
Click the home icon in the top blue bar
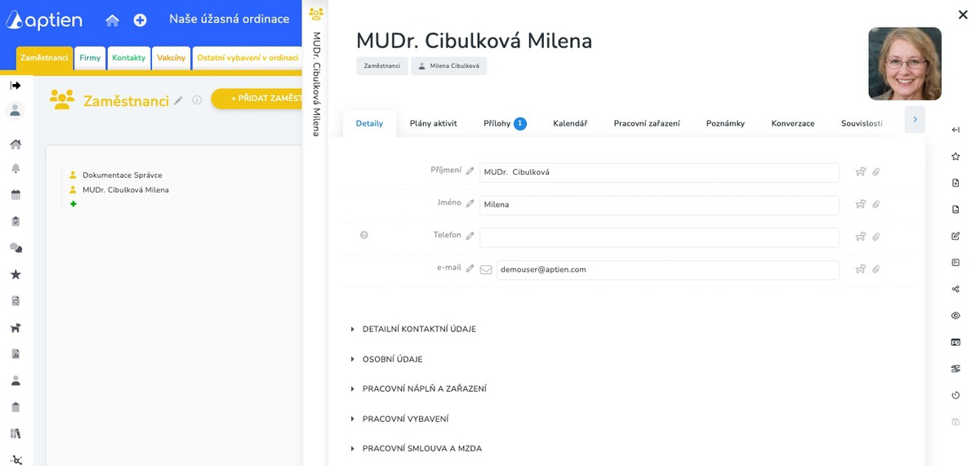(112, 20)
